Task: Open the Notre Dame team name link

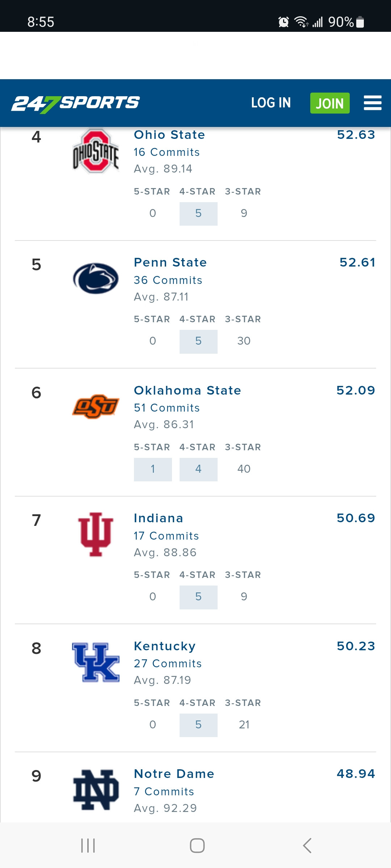Action: coord(174,774)
